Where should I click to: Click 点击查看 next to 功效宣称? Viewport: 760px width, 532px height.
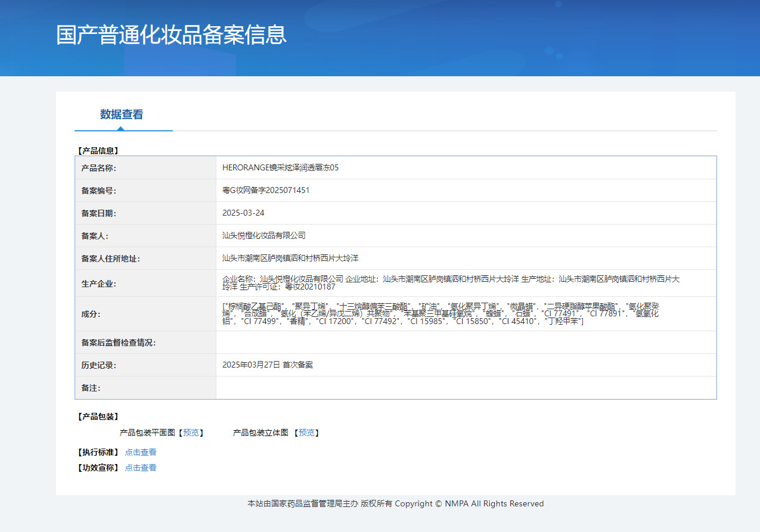tap(141, 468)
